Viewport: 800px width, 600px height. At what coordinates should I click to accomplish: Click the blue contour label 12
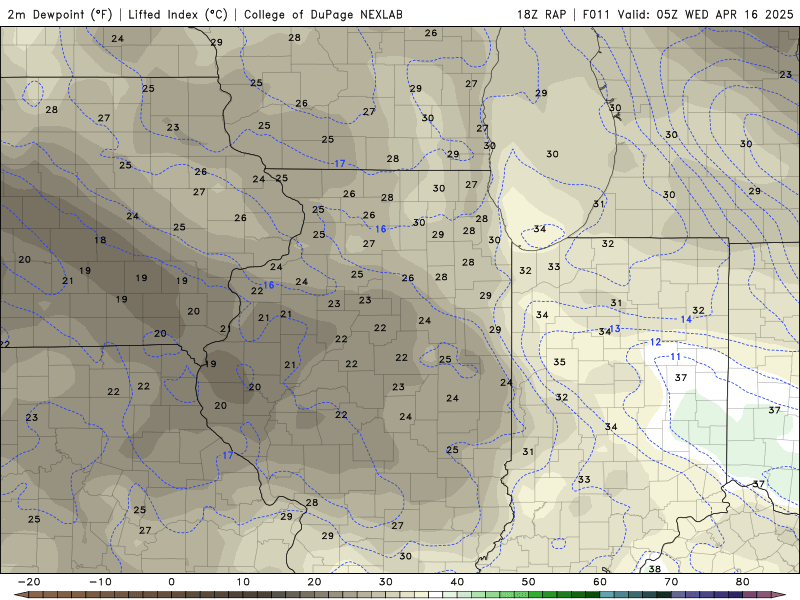[x=656, y=342]
